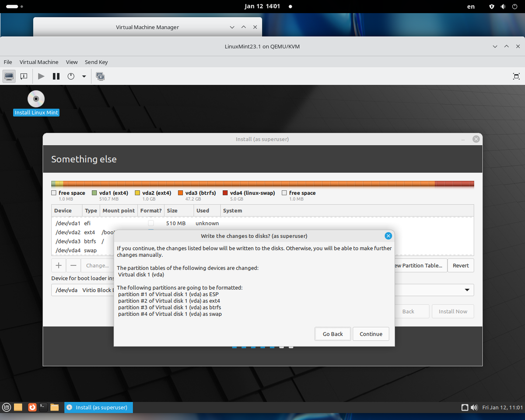Open the Linux Mint start menu
Screen dimensions: 525x420
click(7, 407)
